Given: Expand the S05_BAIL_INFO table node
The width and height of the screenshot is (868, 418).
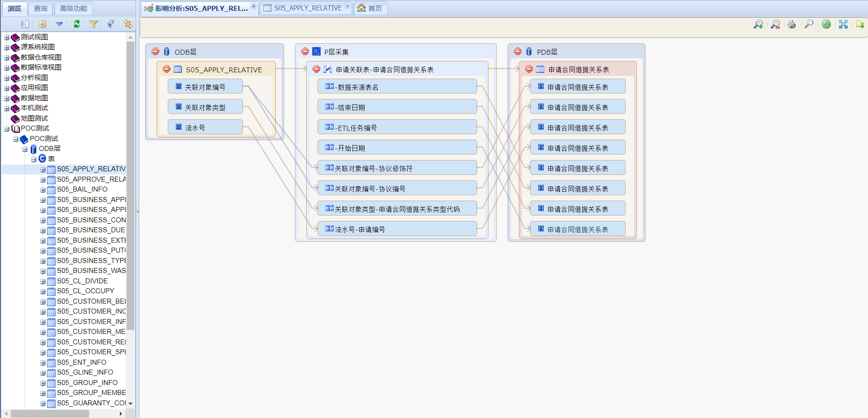Looking at the screenshot, I should 43,190.
